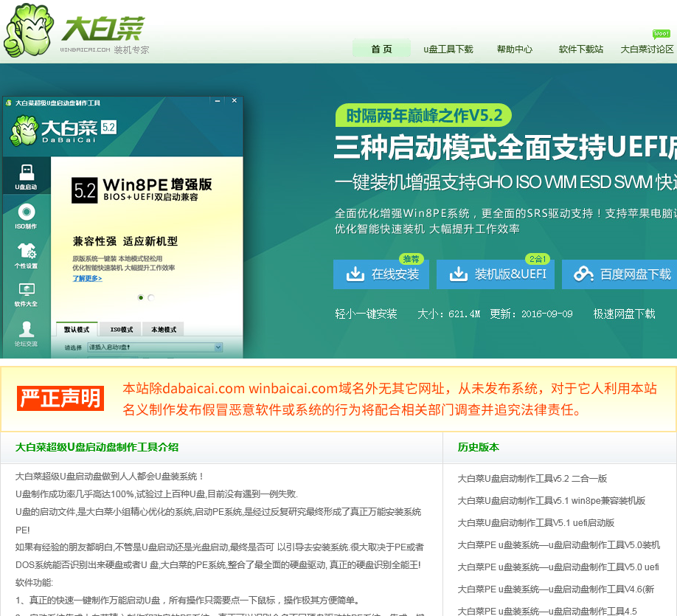Click the 时隔两年巅峰之作V5.2 green label
The width and height of the screenshot is (677, 616).
pyautogui.click(x=423, y=115)
